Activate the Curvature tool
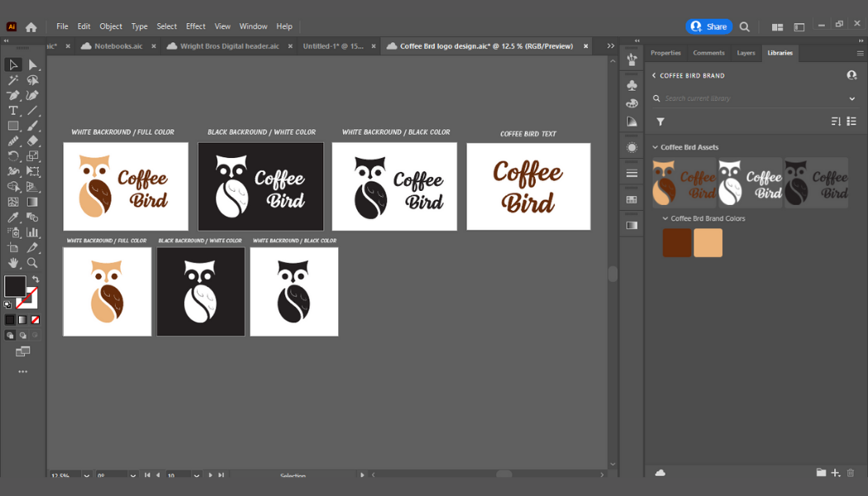This screenshot has width=868, height=496. pyautogui.click(x=33, y=96)
